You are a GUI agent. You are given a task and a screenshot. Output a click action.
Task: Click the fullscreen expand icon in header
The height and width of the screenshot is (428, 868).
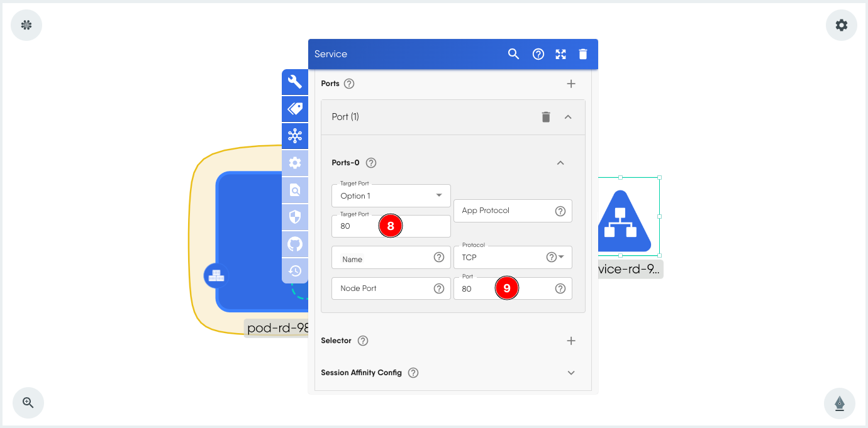[561, 54]
